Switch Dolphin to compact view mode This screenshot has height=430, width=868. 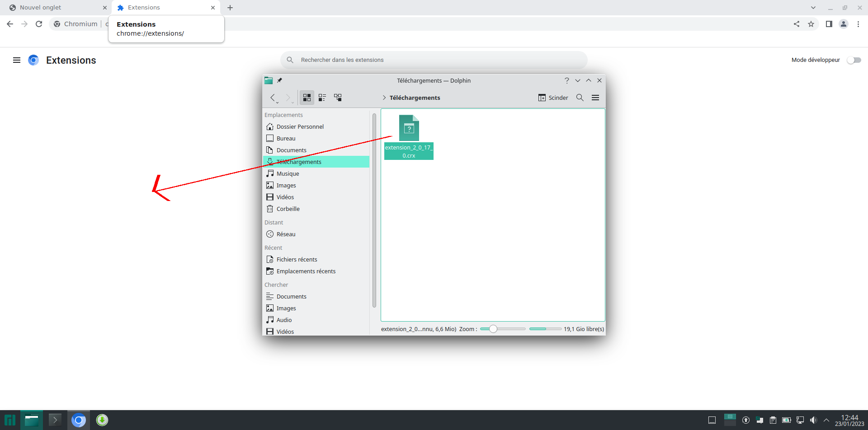[322, 98]
